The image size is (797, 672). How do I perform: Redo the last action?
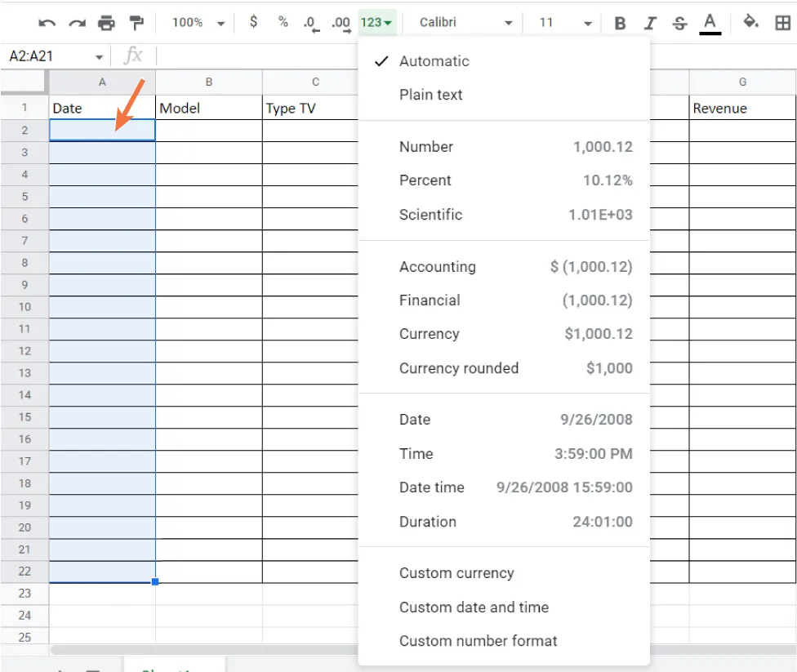(x=77, y=23)
